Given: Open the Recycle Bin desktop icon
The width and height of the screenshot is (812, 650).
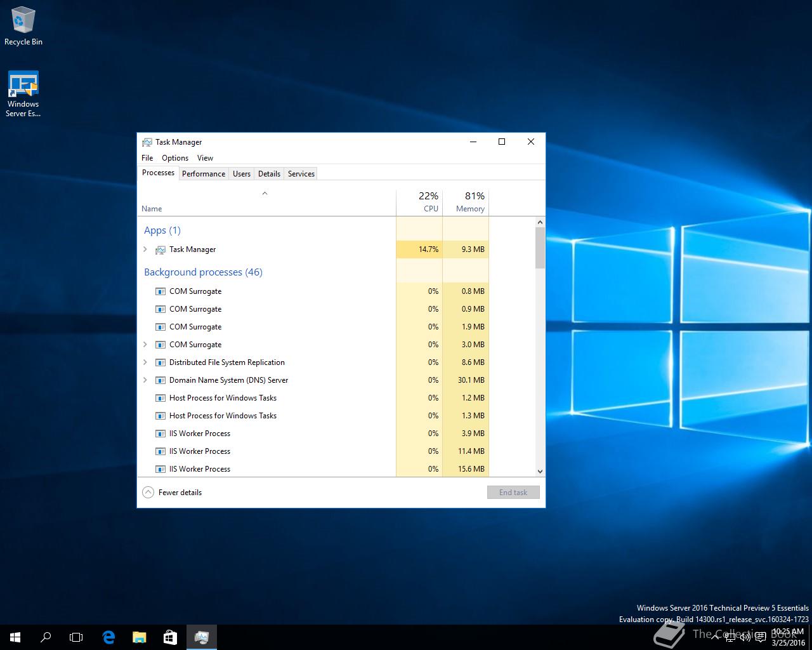Looking at the screenshot, I should click(23, 27).
